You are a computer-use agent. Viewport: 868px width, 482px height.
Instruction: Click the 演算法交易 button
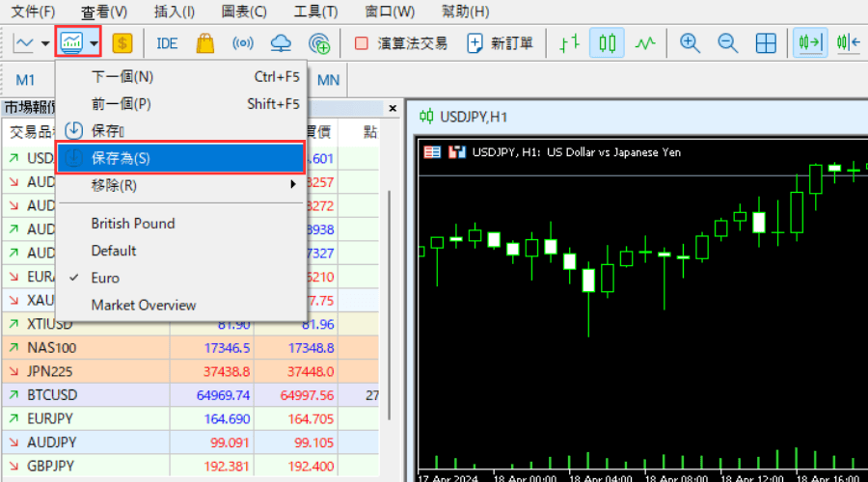point(401,43)
